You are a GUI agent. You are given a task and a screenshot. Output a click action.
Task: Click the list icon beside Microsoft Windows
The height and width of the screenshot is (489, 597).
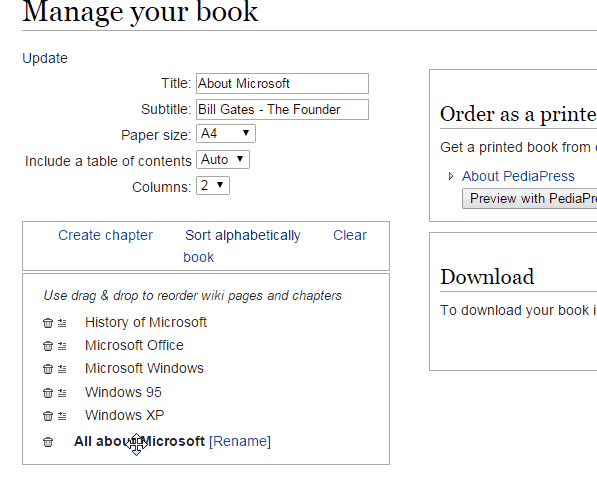point(62,369)
